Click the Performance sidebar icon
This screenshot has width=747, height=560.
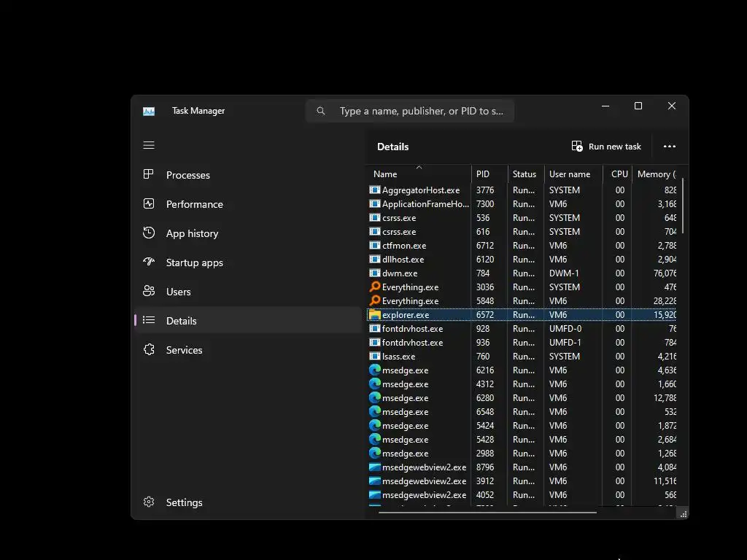click(x=149, y=204)
